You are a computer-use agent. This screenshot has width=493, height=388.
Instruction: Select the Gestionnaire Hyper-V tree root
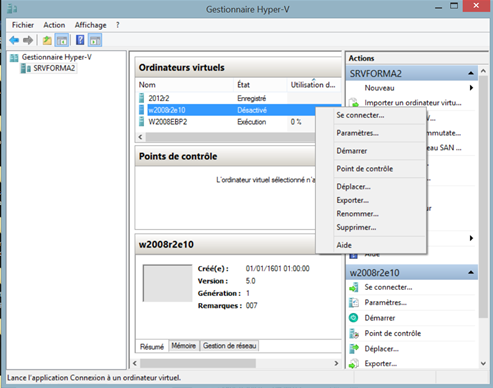pyautogui.click(x=57, y=57)
